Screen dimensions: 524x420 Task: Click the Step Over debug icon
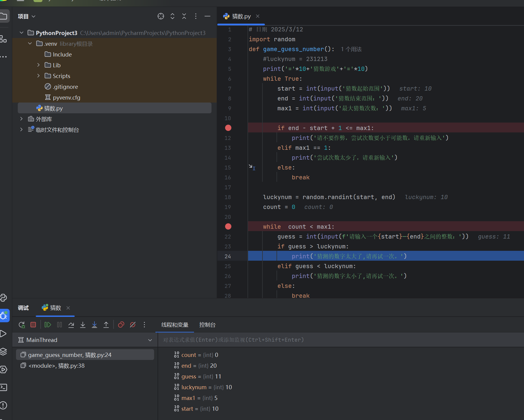71,325
